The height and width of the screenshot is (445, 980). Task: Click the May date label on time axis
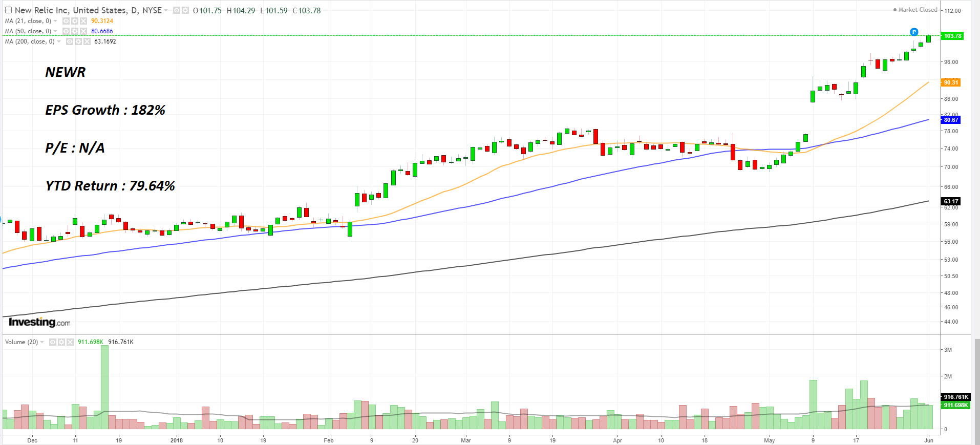click(x=770, y=440)
